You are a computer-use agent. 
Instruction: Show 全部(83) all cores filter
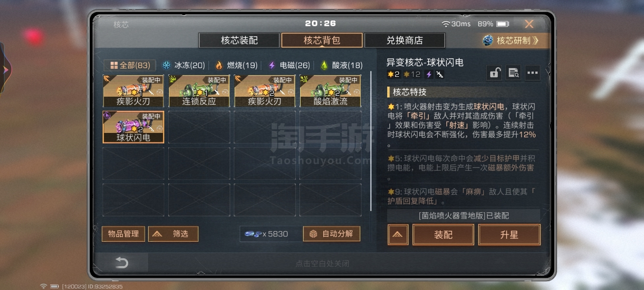130,65
